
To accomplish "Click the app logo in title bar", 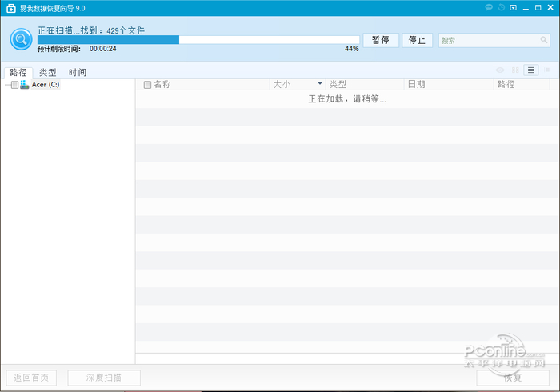I will point(11,8).
